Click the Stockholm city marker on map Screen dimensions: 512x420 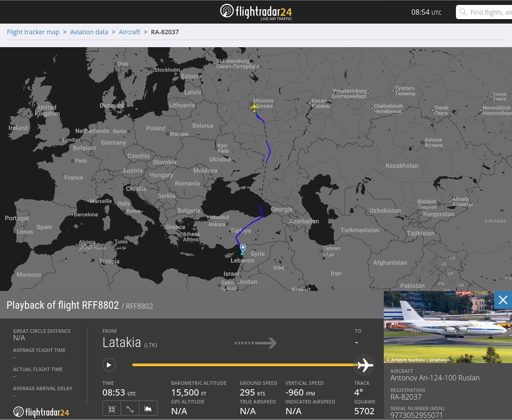(x=152, y=69)
